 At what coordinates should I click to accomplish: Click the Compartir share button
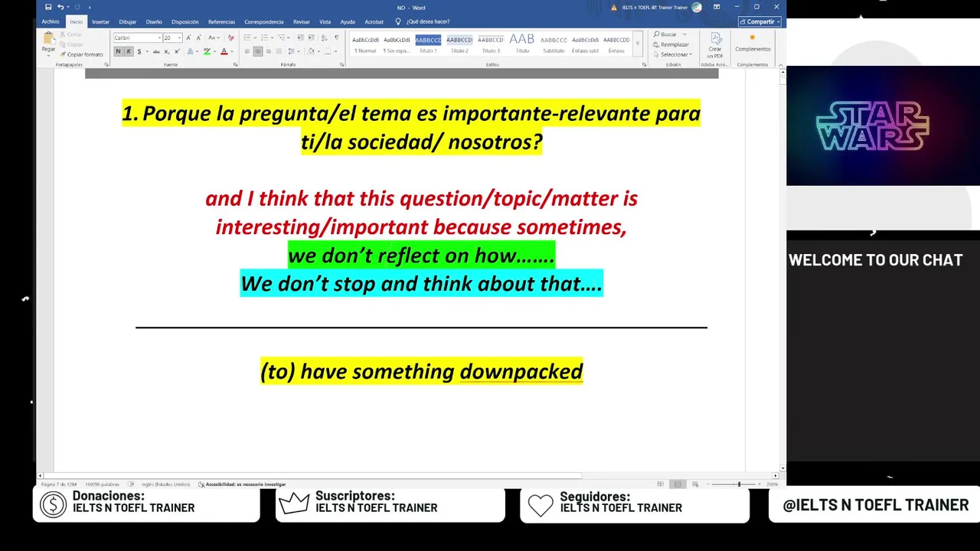click(x=759, y=21)
